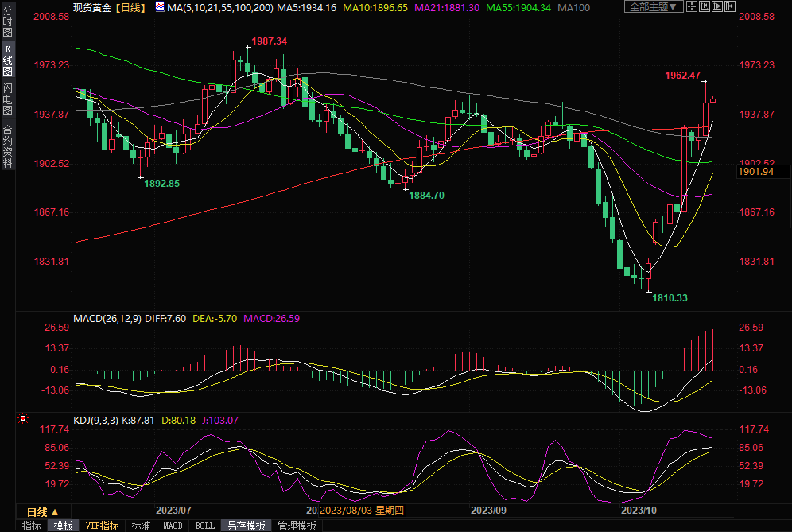Image resolution: width=792 pixels, height=532 pixels.
Task: Click the 【日线】 period label beside 现货黄金
Action: click(128, 7)
